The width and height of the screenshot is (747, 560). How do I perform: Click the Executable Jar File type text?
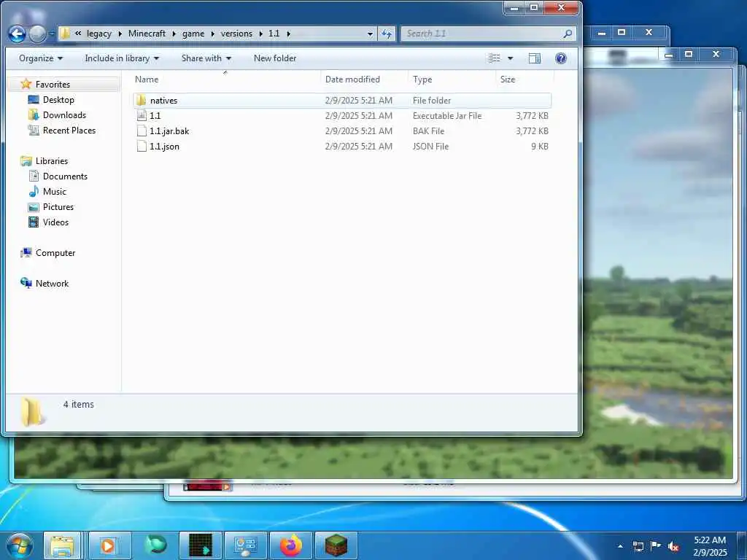[447, 116]
